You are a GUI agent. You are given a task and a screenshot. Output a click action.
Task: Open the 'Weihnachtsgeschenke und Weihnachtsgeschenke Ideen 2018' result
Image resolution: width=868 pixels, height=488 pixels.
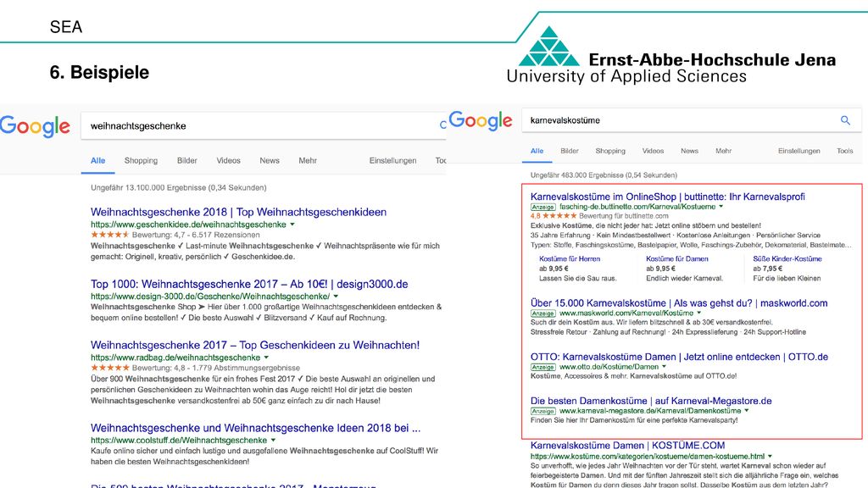point(256,428)
